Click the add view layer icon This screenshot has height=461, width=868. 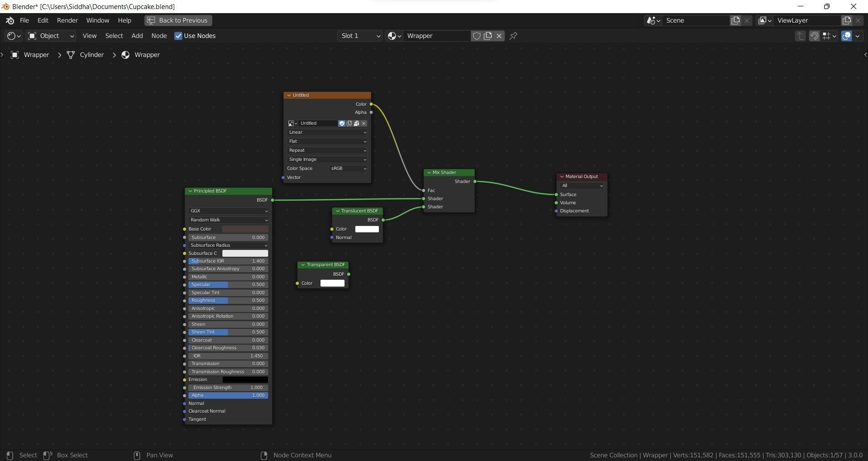pyautogui.click(x=847, y=20)
